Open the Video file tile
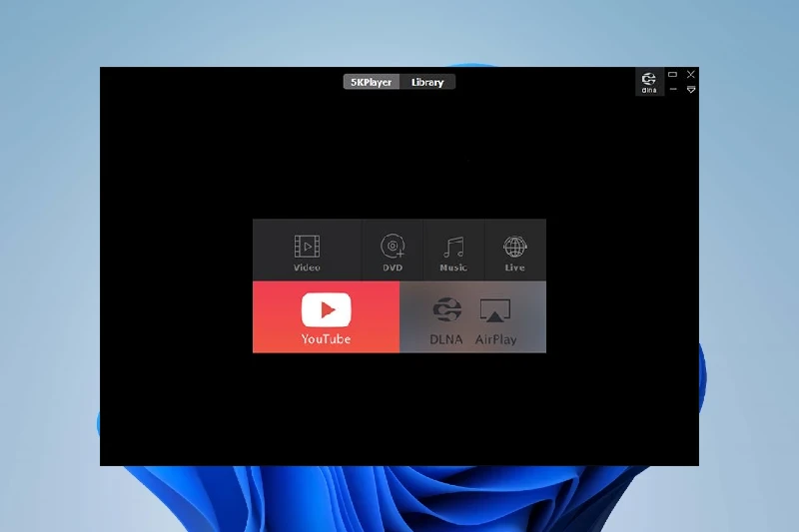The width and height of the screenshot is (799, 532). tap(307, 250)
